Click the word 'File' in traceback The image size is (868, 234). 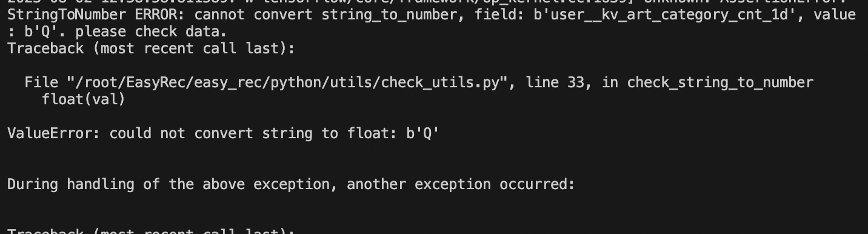coord(41,82)
